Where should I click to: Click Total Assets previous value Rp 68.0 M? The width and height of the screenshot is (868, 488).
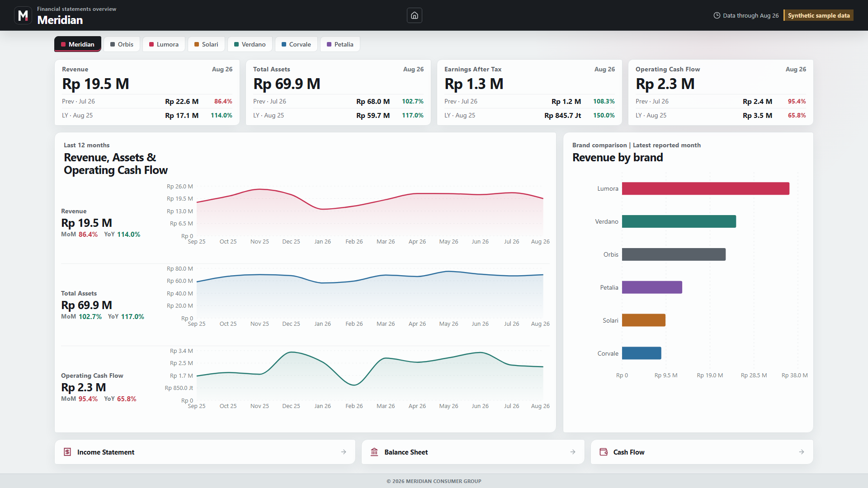(x=373, y=102)
